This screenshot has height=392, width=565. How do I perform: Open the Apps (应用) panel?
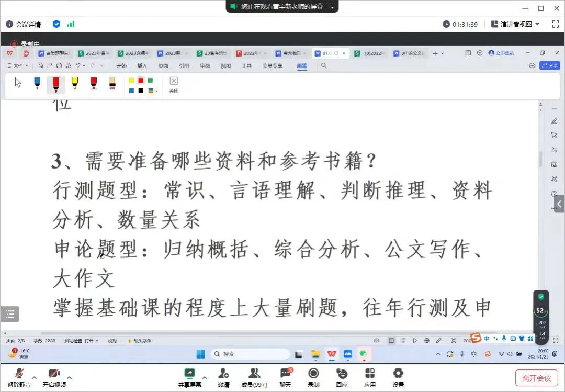coord(370,377)
